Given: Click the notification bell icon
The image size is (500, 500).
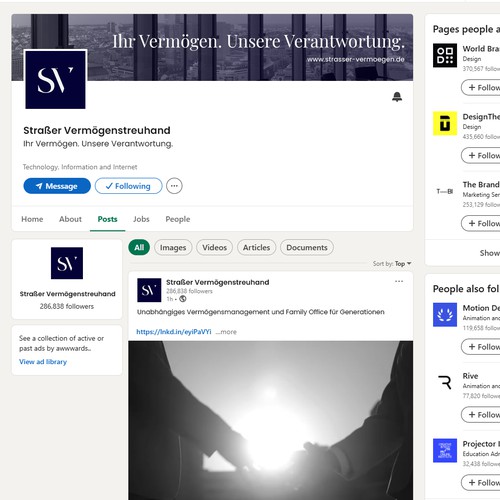Looking at the screenshot, I should pos(397,97).
